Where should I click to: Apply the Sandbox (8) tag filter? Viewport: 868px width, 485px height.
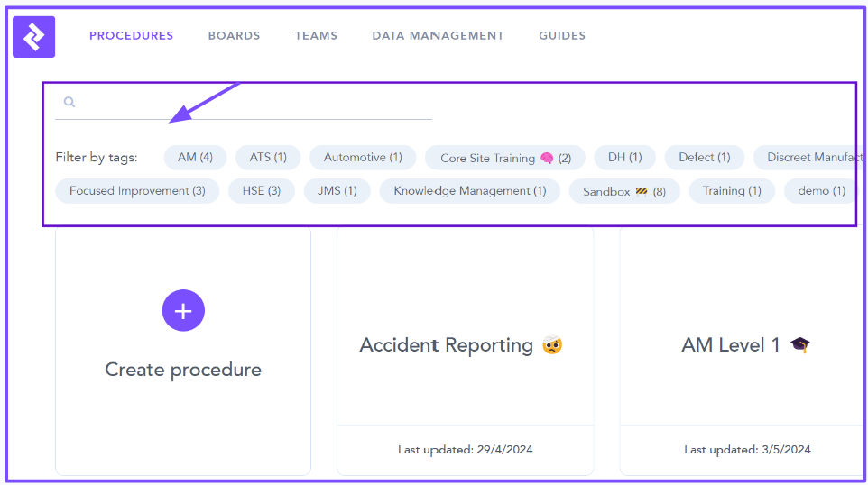[x=624, y=191]
